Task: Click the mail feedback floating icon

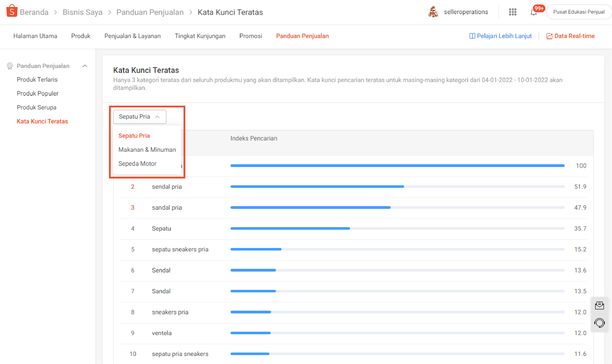Action: pos(599,305)
